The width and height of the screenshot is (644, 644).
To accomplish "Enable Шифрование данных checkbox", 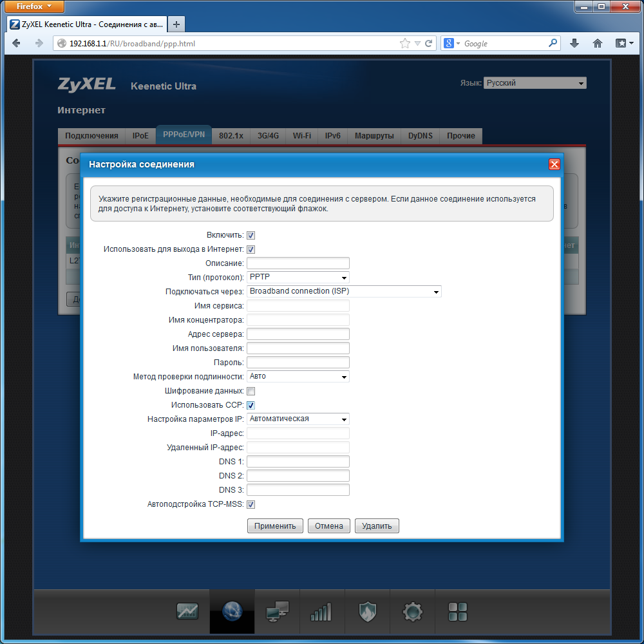I will coord(251,391).
